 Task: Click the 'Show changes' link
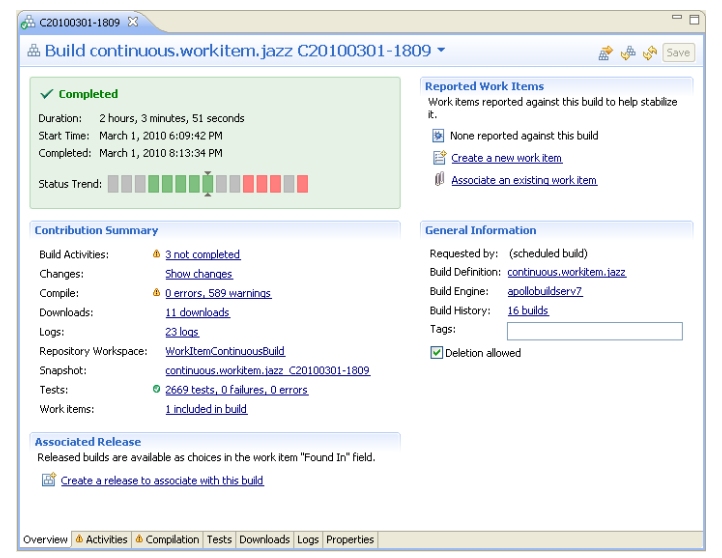198,274
